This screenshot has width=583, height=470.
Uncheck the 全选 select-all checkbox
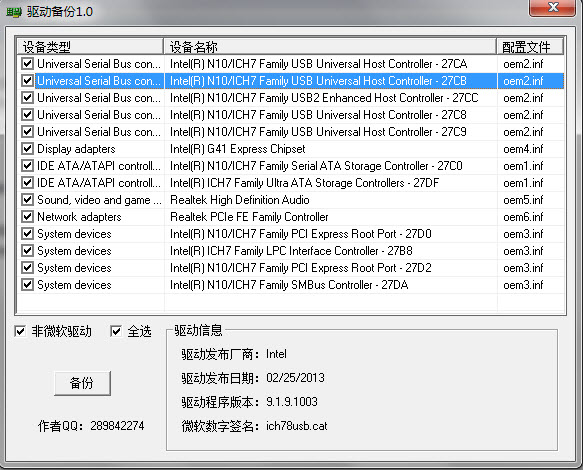[x=116, y=331]
